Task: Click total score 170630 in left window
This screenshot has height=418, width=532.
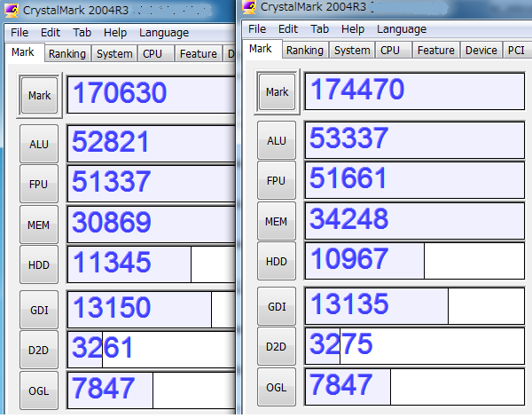Action: point(152,95)
